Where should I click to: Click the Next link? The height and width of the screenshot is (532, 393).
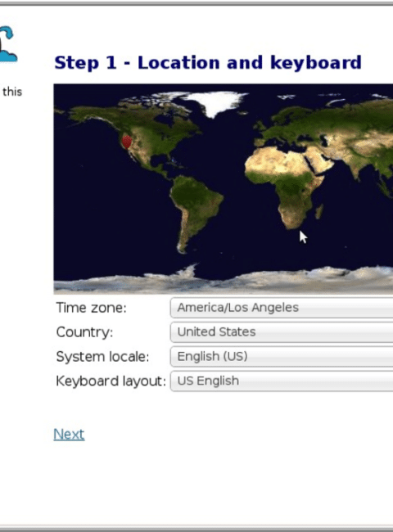coord(69,435)
